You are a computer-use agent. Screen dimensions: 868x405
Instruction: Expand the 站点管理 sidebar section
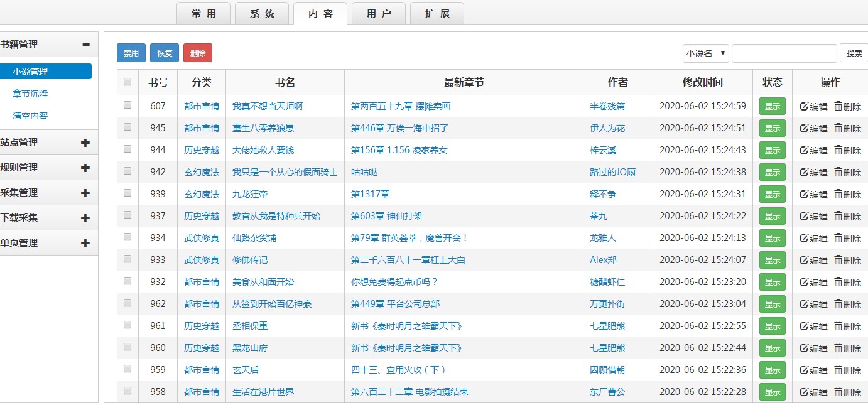tap(85, 143)
